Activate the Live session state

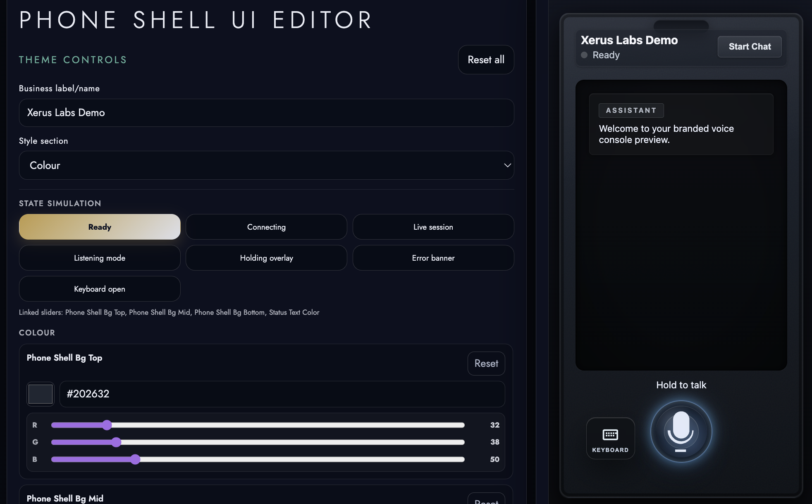click(x=433, y=227)
